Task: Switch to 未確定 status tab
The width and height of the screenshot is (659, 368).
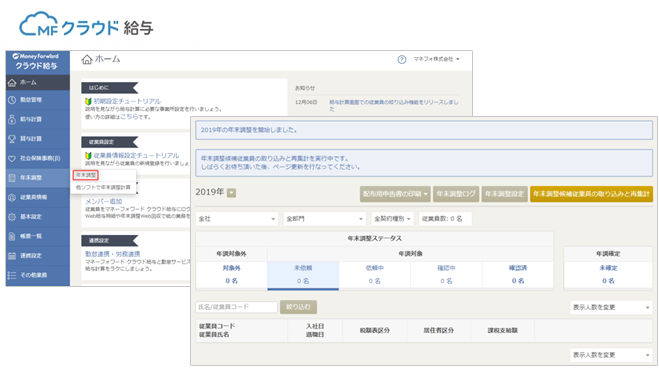Action: 608,275
